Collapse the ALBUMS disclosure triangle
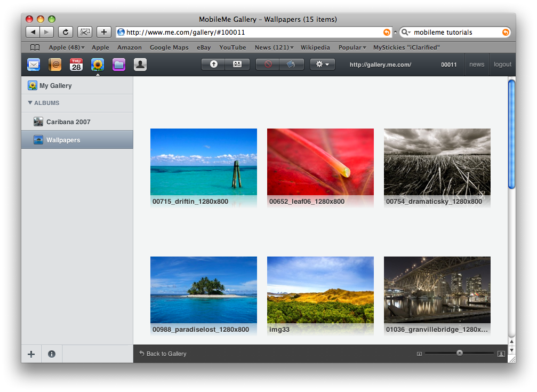The height and width of the screenshot is (392, 537). [30, 103]
